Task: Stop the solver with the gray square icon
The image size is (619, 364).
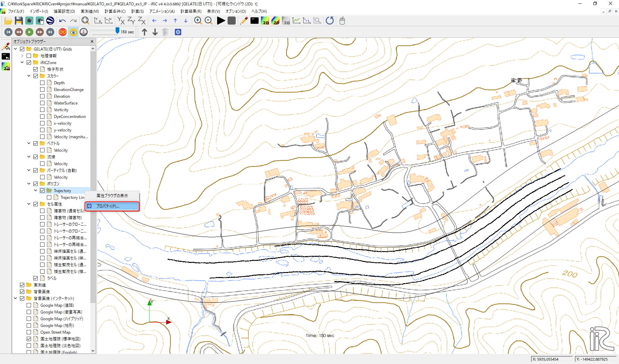Action: click(x=232, y=21)
